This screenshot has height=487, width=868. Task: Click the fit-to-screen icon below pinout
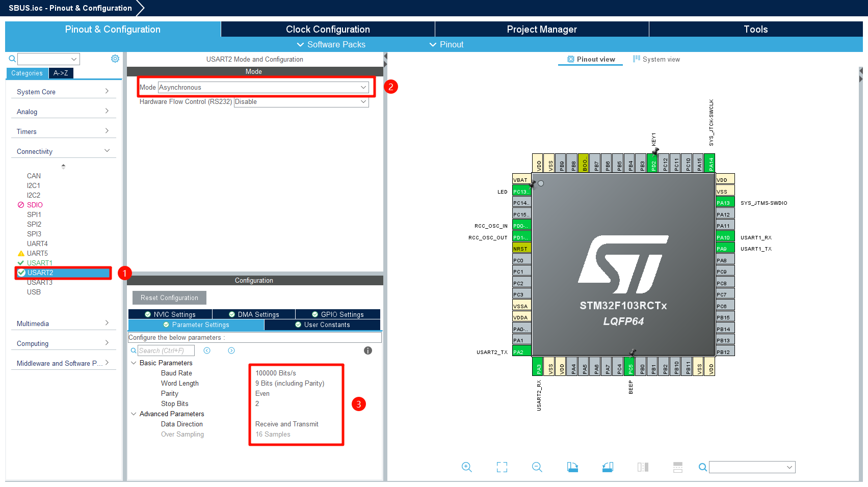pyautogui.click(x=502, y=467)
